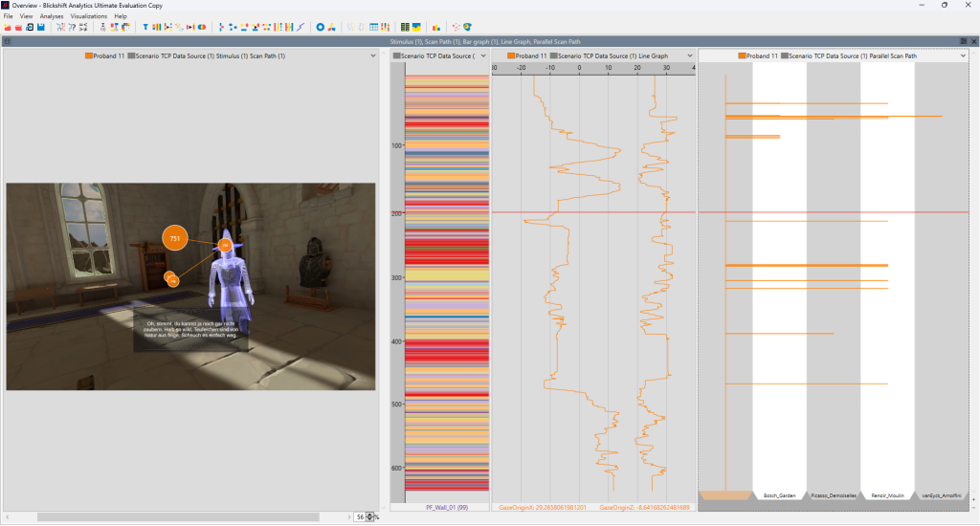
Task: Expand the Stimulus Scan Path header dropdown
Action: click(373, 56)
